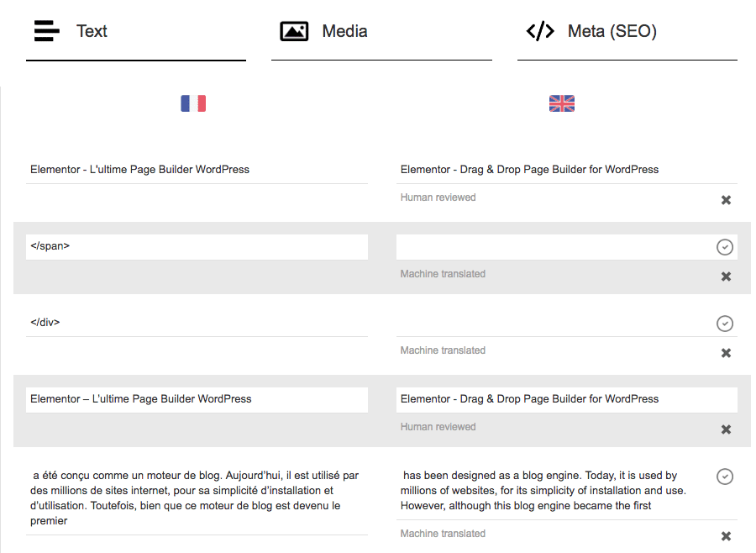
Task: Approve the </div> translation checkmark
Action: [725, 324]
